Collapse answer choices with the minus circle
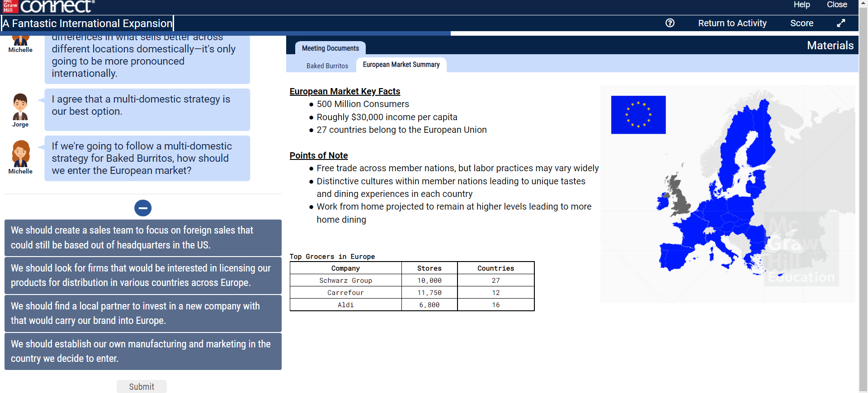The height and width of the screenshot is (393, 868). point(143,208)
